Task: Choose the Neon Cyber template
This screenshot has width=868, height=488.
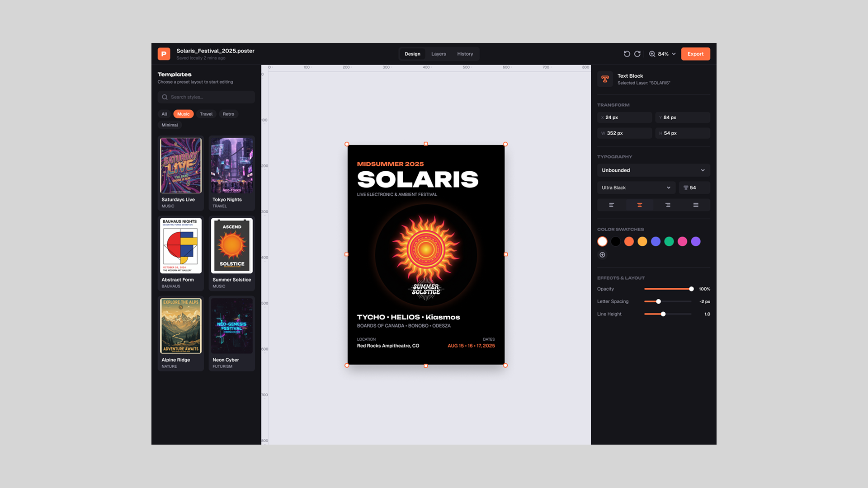Action: 231,333
